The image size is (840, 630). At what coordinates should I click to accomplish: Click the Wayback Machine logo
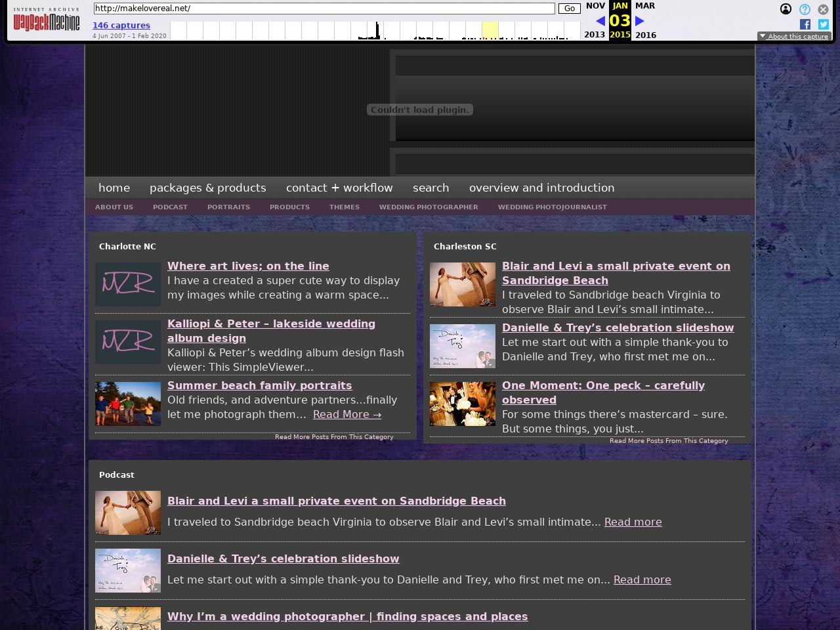[46, 22]
